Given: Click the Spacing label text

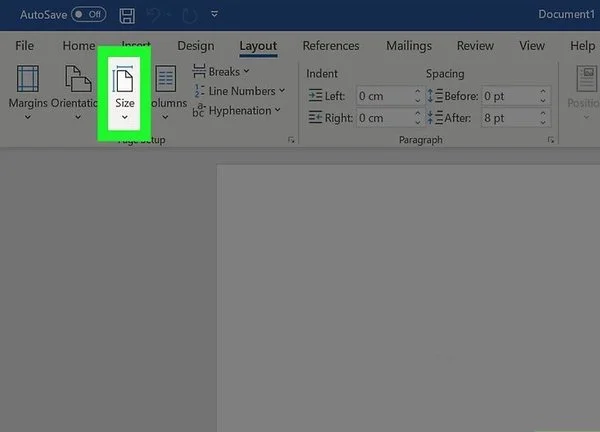Looking at the screenshot, I should [445, 73].
